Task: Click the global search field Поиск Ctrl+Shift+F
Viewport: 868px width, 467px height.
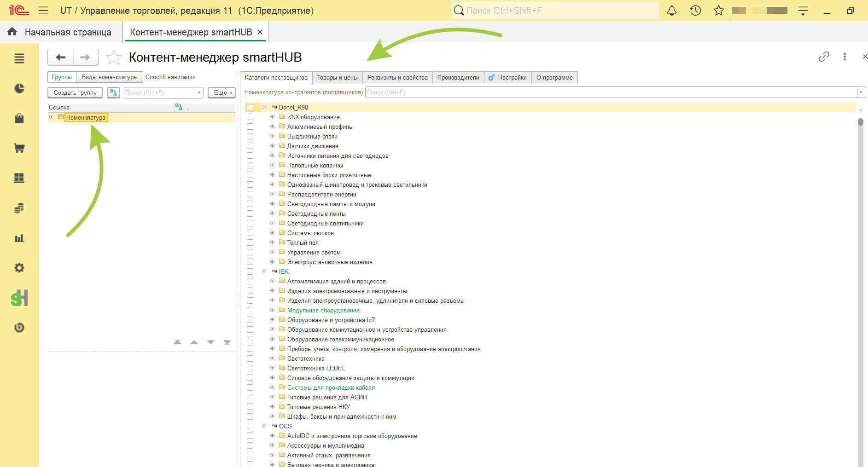Action: point(555,11)
